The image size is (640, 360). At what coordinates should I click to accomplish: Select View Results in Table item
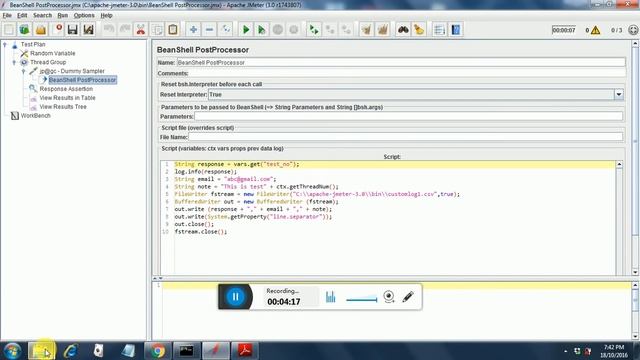click(67, 98)
